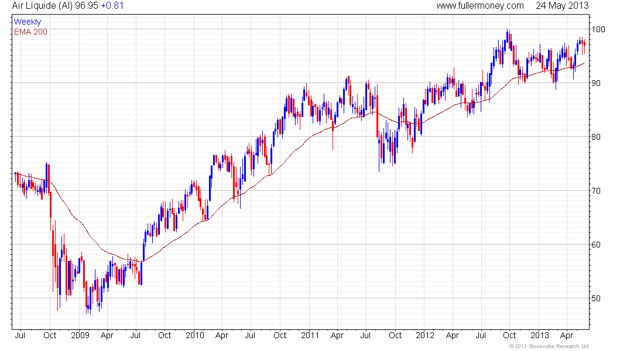This screenshot has height=351, width=644.
Task: Click the Apr label after 2010
Action: point(222,335)
